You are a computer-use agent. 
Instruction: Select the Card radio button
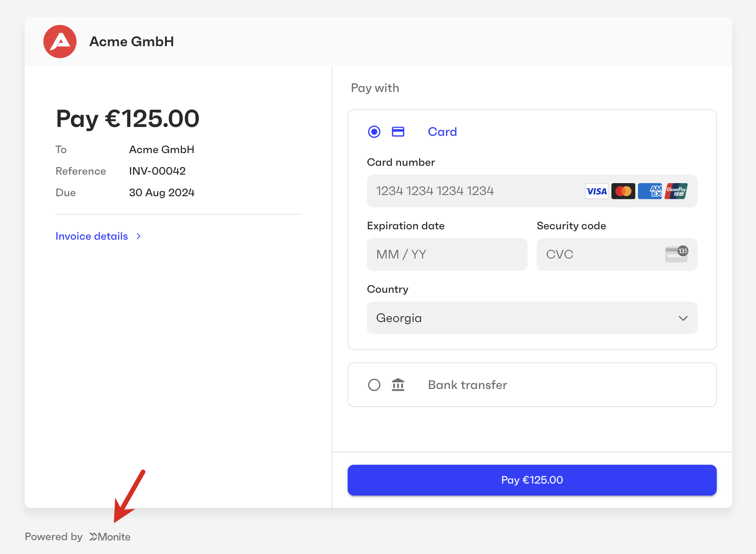point(374,132)
